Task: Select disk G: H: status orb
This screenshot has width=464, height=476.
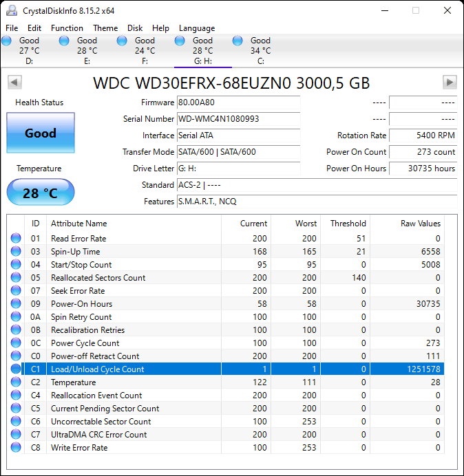Action: [180, 41]
